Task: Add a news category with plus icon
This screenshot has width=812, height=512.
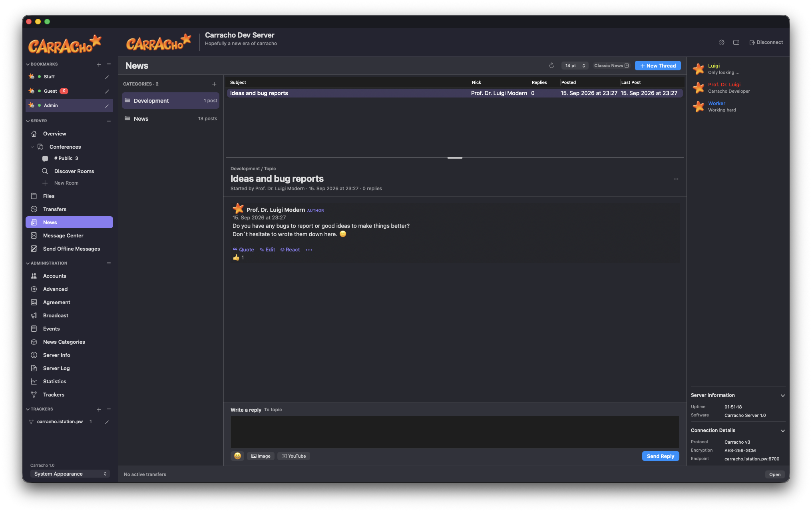Action: pyautogui.click(x=214, y=84)
